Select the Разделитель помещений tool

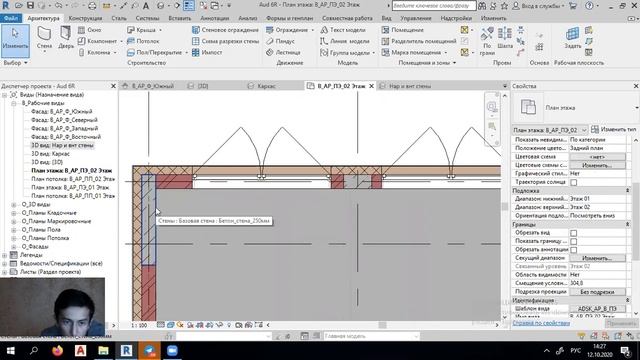click(419, 41)
